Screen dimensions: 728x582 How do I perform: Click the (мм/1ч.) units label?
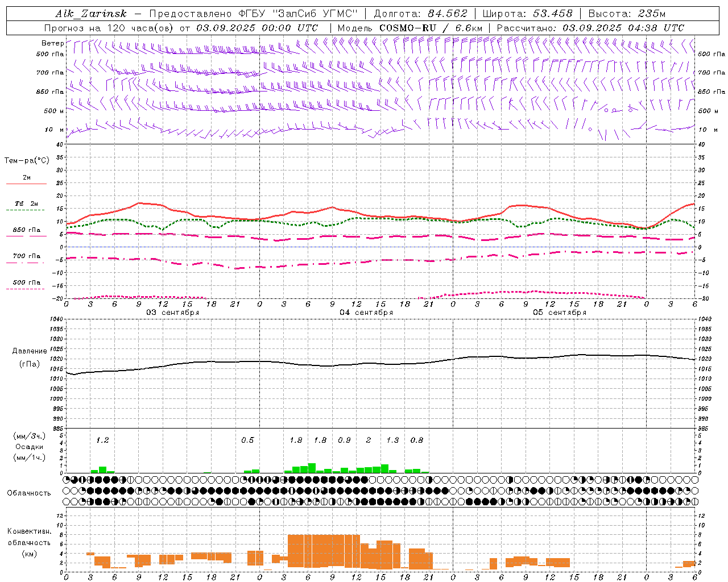click(x=29, y=458)
